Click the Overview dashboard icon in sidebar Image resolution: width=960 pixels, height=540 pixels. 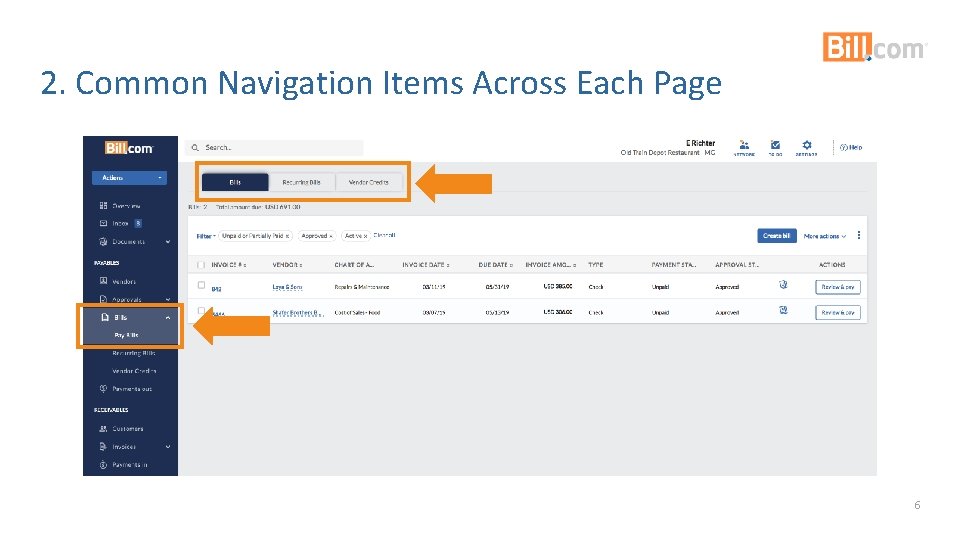(x=103, y=206)
